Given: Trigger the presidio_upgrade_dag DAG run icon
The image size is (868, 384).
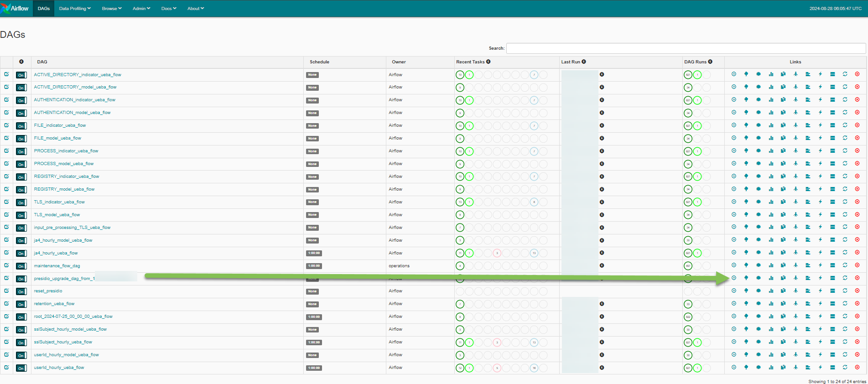Looking at the screenshot, I should (734, 278).
